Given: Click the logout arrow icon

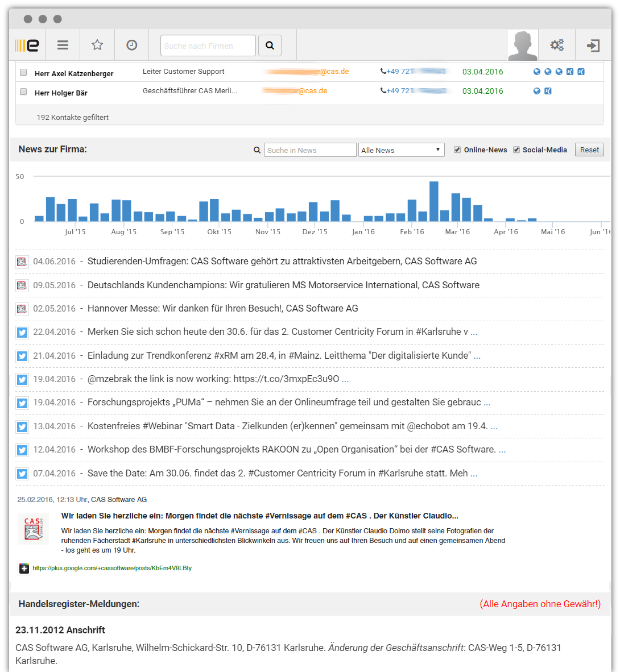Looking at the screenshot, I should (593, 45).
